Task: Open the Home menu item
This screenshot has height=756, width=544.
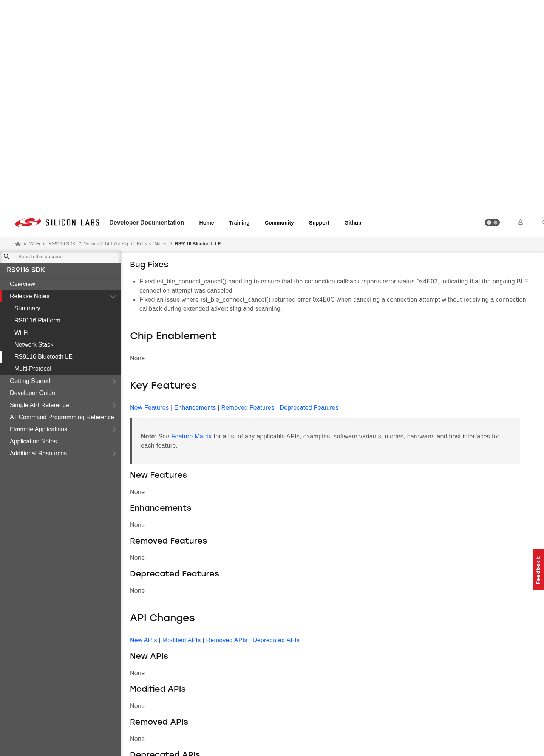Action: (207, 223)
